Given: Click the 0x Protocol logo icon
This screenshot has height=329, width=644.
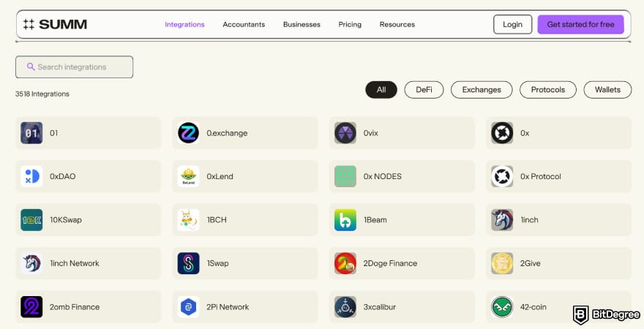Looking at the screenshot, I should [502, 176].
